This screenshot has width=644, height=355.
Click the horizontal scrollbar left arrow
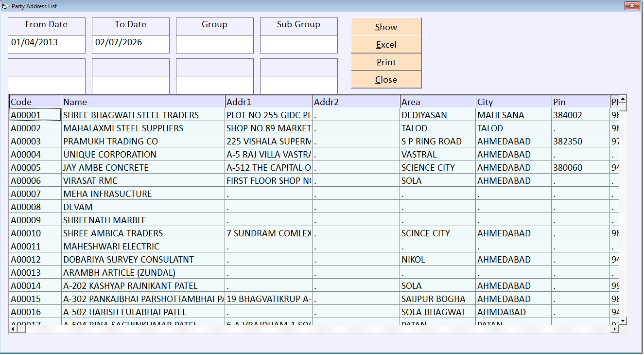pyautogui.click(x=14, y=329)
